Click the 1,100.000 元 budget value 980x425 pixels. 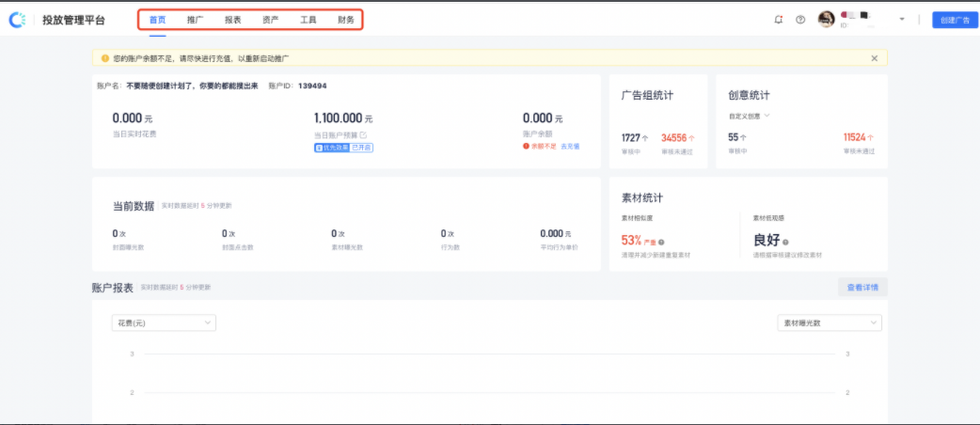click(x=343, y=118)
